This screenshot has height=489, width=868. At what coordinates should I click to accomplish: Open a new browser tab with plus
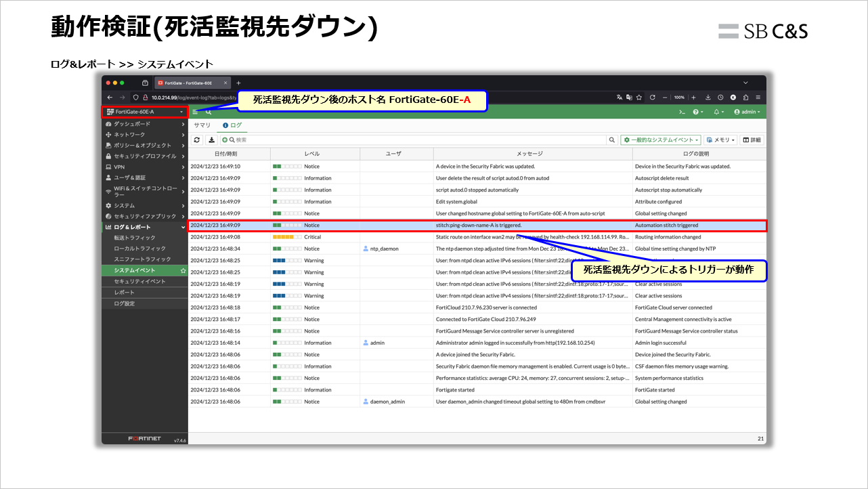coord(238,83)
